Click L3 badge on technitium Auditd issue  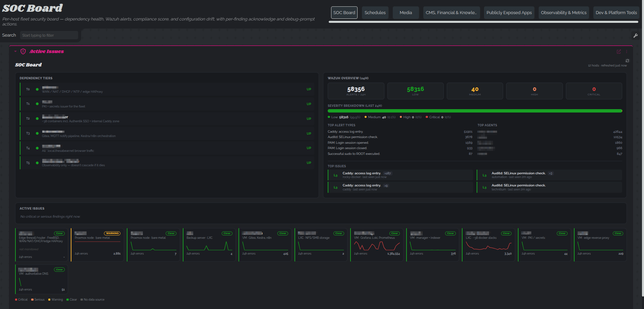point(484,187)
